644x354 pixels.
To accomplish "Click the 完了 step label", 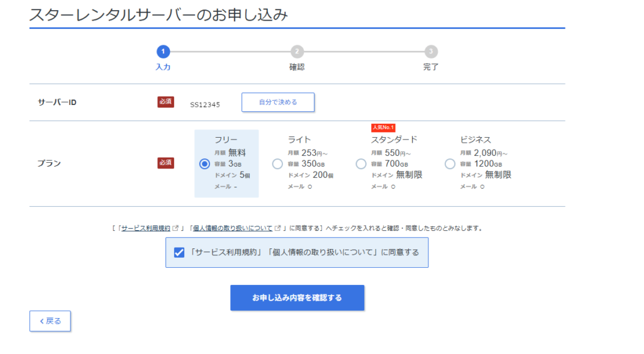I will pyautogui.click(x=431, y=67).
